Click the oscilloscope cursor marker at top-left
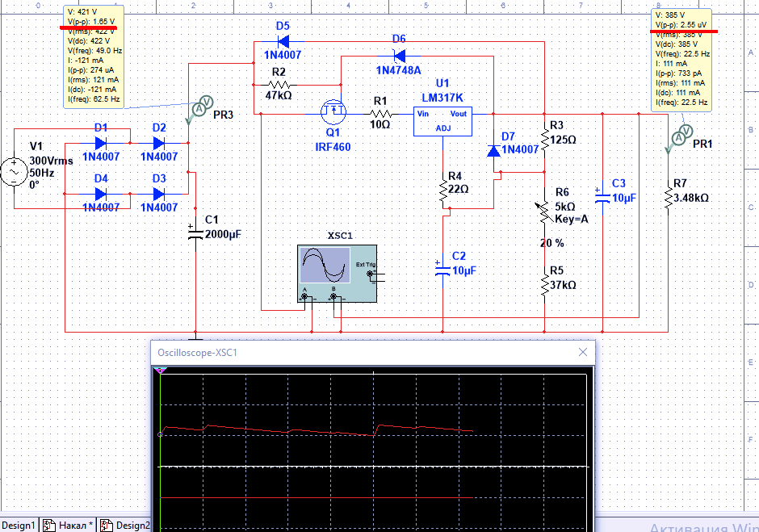Image resolution: width=759 pixels, height=532 pixels. pos(161,370)
